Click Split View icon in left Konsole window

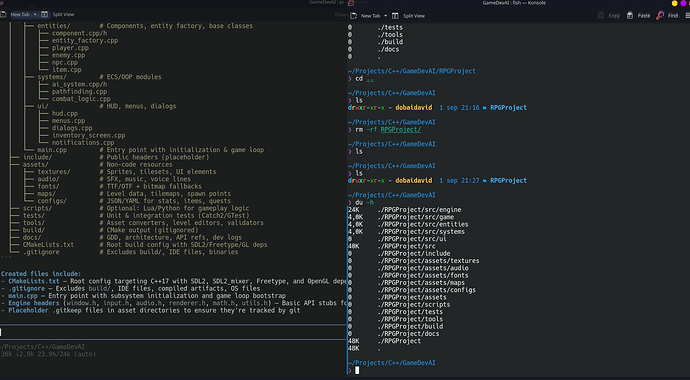tap(44, 15)
